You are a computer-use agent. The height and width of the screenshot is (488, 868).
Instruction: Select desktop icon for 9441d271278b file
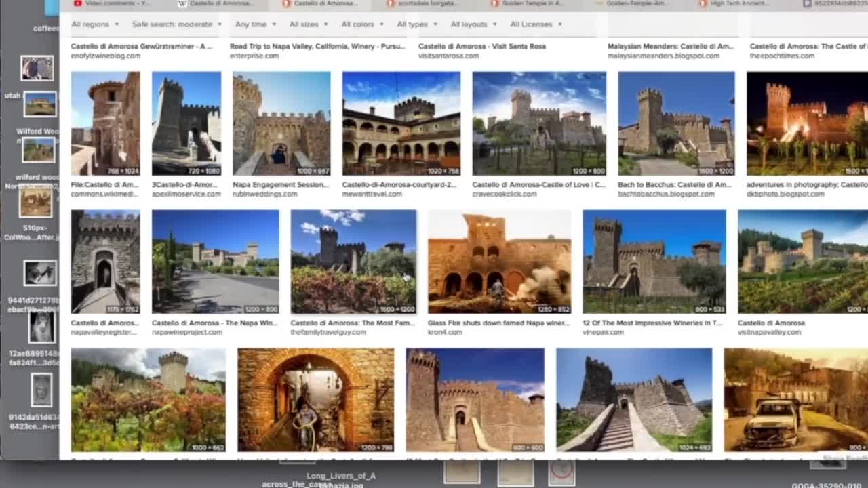pos(40,272)
